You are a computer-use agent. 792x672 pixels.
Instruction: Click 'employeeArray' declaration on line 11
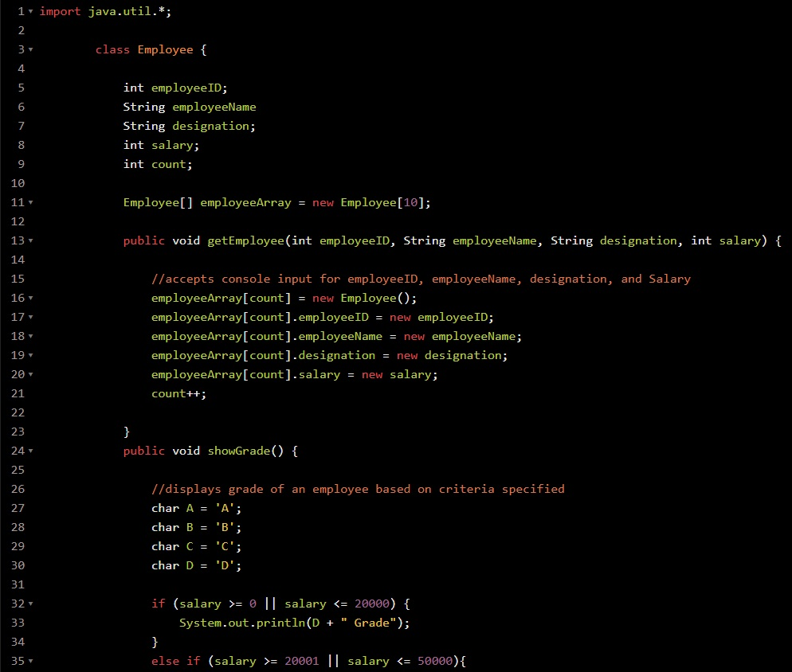tap(246, 203)
